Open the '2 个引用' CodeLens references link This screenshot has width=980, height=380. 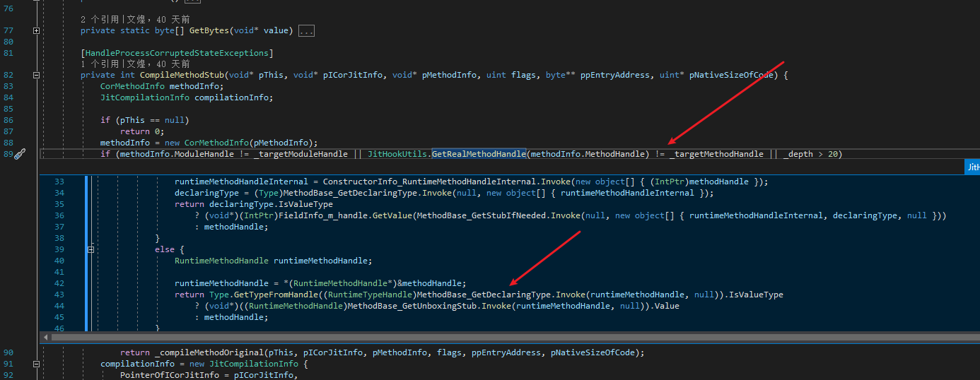[x=100, y=20]
